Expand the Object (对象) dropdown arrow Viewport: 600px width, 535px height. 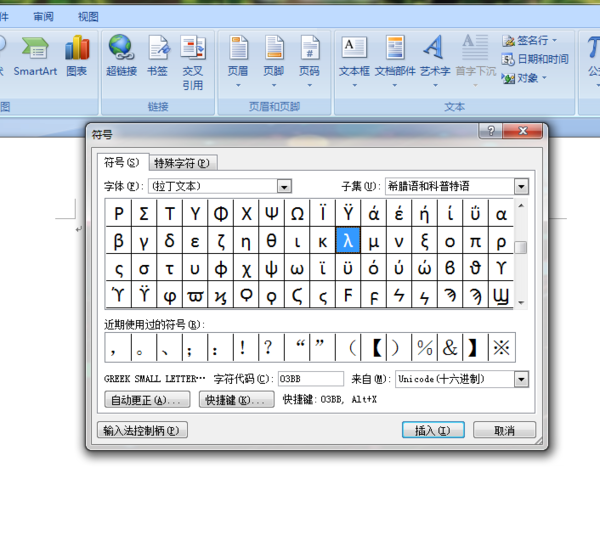(x=544, y=78)
